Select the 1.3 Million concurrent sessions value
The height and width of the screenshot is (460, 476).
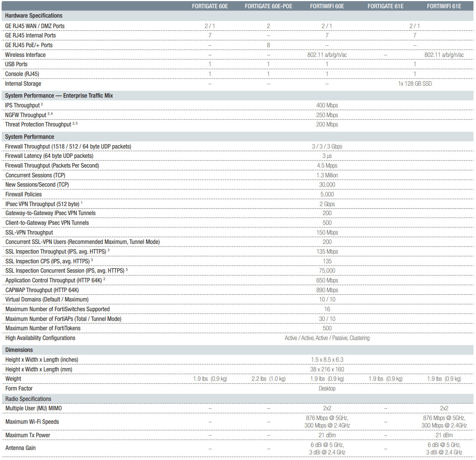point(327,175)
